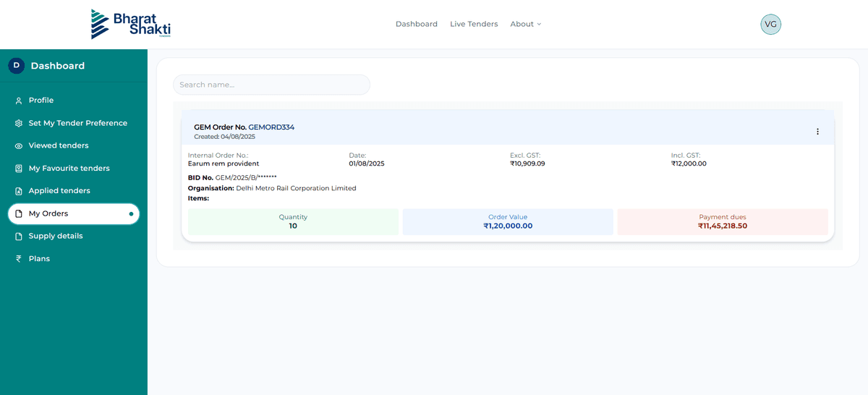868x395 pixels.
Task: Click the Dashboard heading in sidebar
Action: [57, 66]
